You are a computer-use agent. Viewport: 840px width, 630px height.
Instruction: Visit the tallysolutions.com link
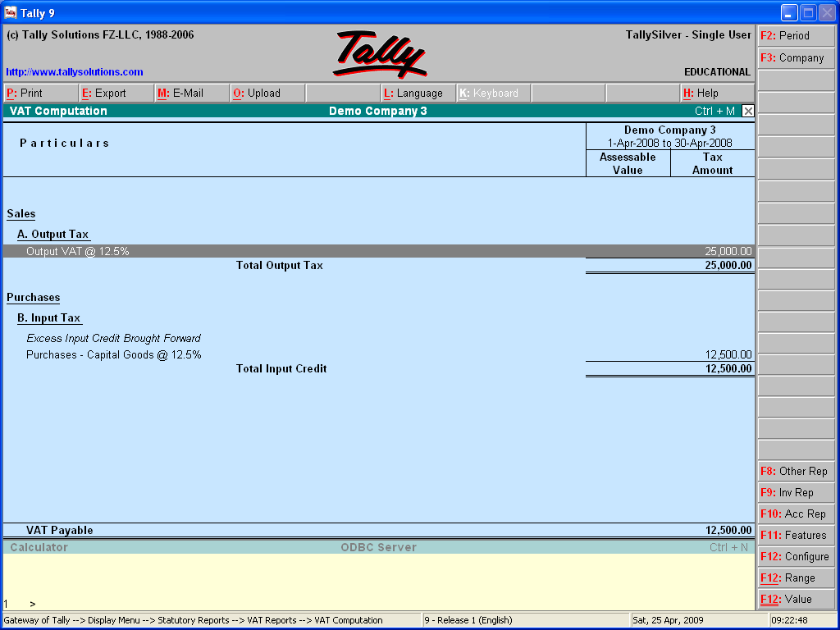pos(75,72)
